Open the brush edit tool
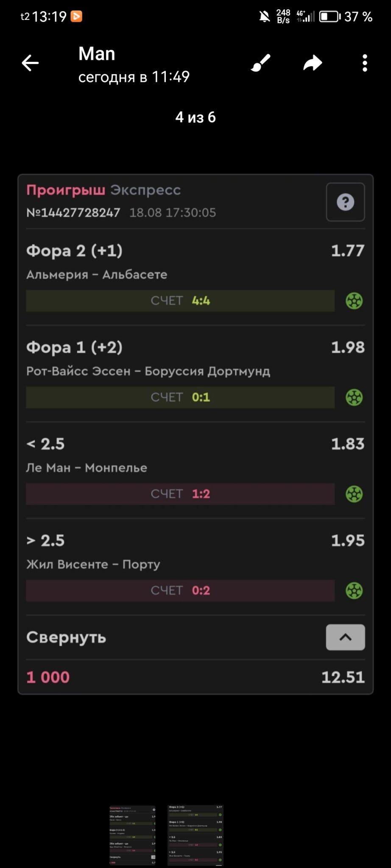 click(x=260, y=63)
